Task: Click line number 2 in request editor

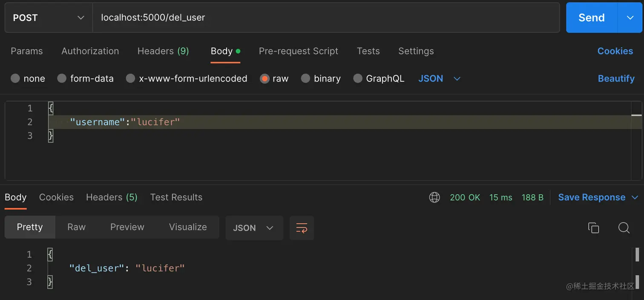Action: tap(30, 122)
